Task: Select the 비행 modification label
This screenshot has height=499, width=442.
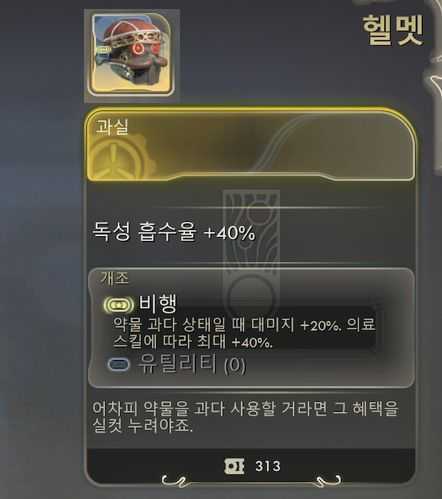Action: pos(158,304)
